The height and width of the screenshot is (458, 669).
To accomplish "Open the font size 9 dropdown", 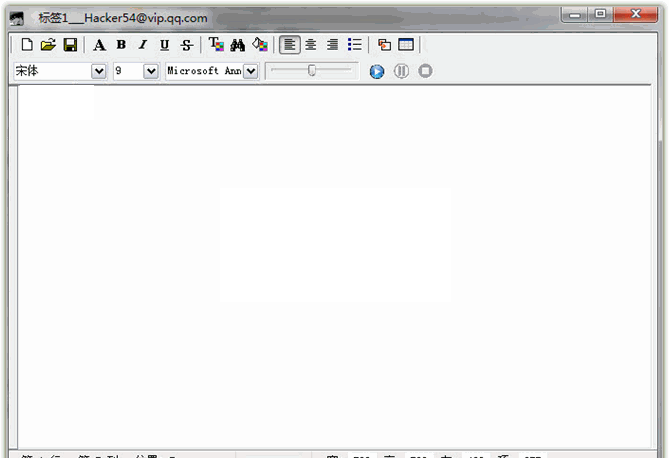I will point(151,71).
